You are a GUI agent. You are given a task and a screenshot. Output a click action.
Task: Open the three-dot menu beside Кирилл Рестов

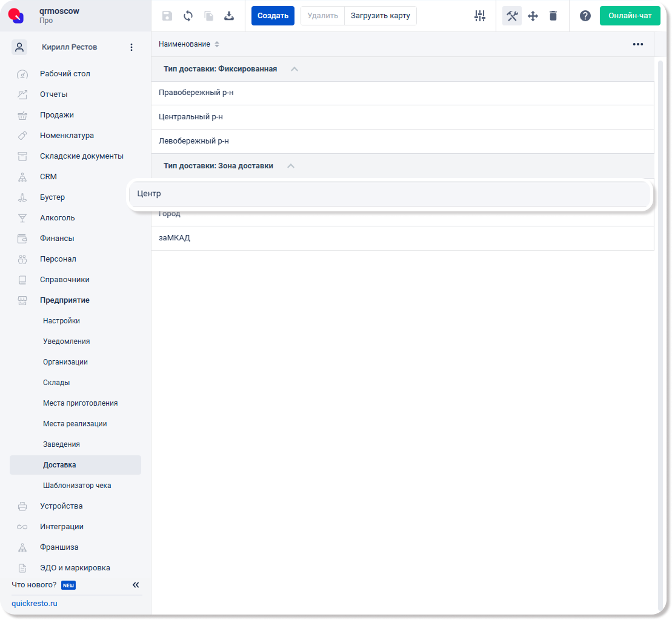coord(131,47)
